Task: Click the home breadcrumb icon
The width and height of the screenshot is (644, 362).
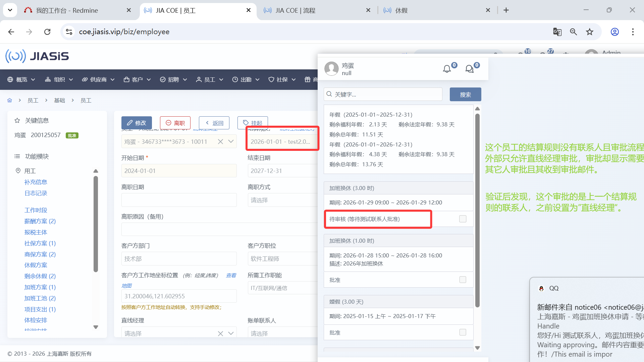Action: tap(9, 100)
